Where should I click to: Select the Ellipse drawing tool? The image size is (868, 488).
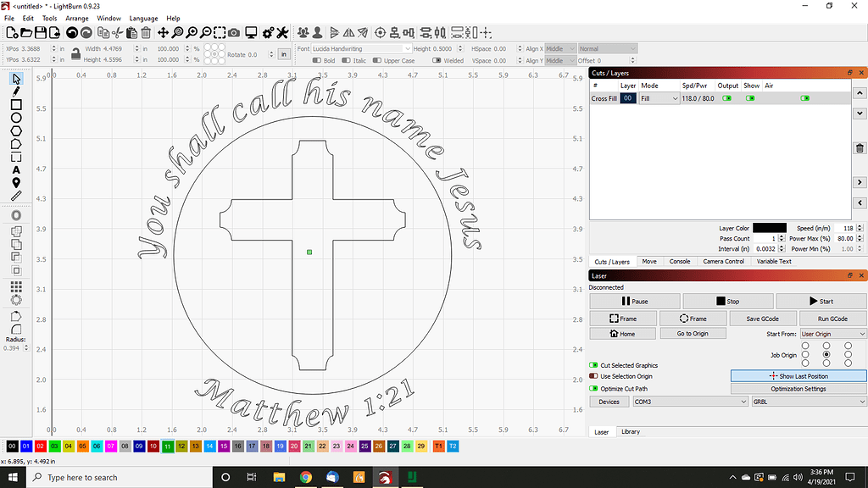coord(14,117)
